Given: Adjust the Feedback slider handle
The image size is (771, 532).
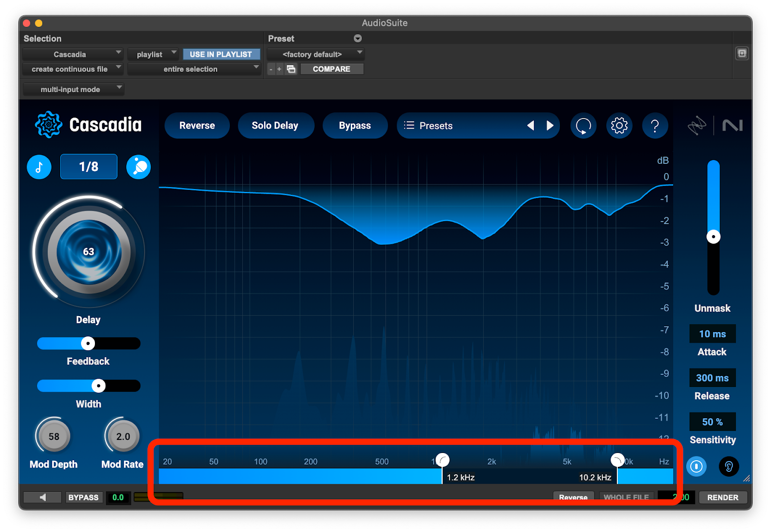Looking at the screenshot, I should 88,344.
